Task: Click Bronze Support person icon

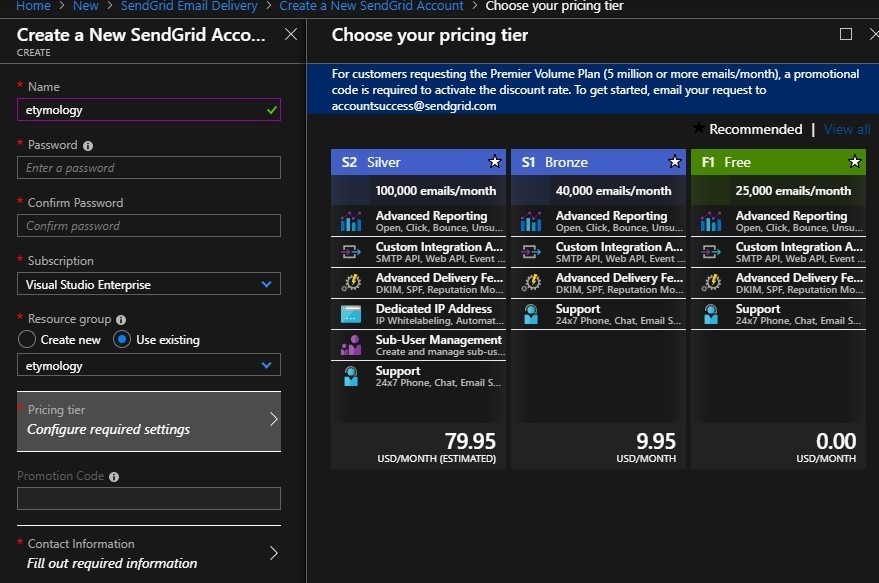Action: tap(531, 314)
